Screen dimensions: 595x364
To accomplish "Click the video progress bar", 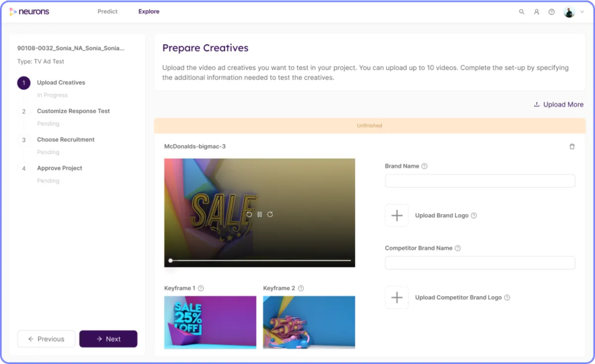I will [260, 260].
